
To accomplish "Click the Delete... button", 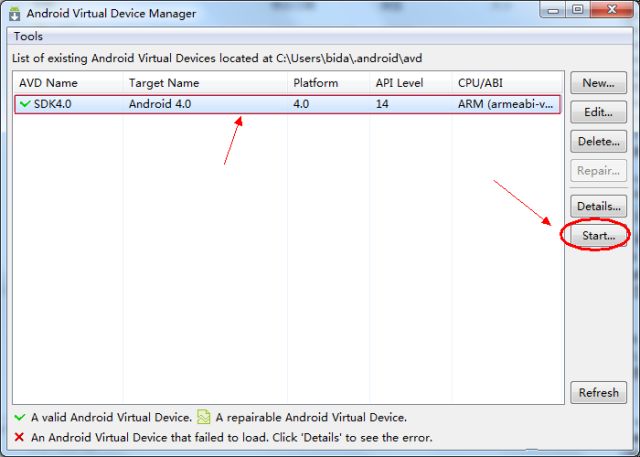I will [598, 142].
